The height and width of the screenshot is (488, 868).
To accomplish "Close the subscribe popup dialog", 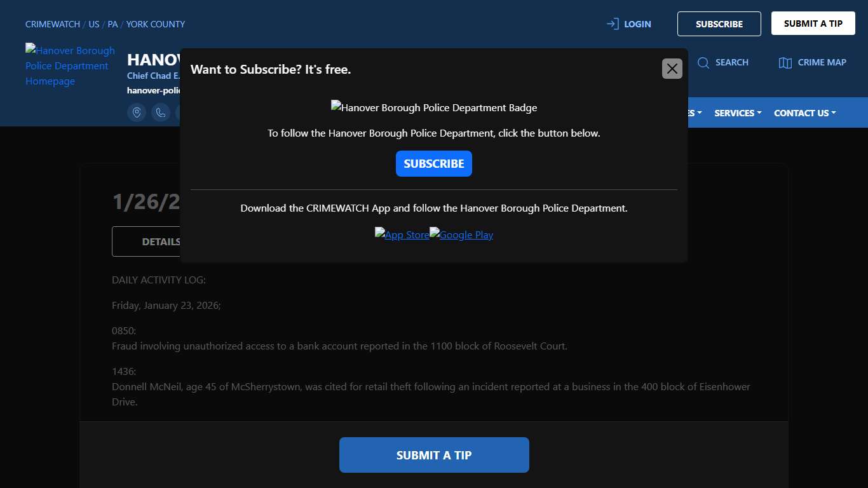I will point(672,69).
